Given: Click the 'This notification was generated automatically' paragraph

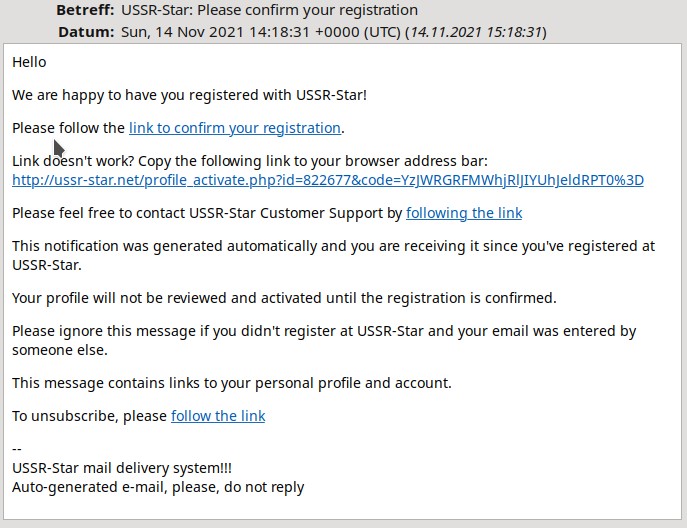Looking at the screenshot, I should 333,255.
